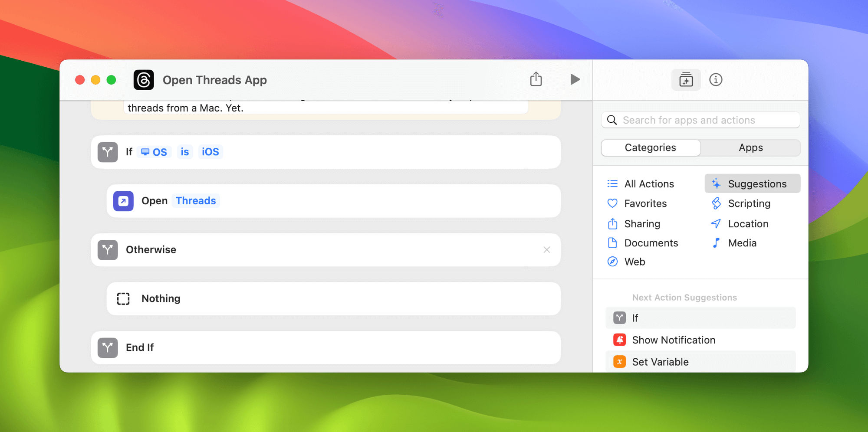Share the shortcut via share icon
This screenshot has width=868, height=432.
(x=536, y=79)
